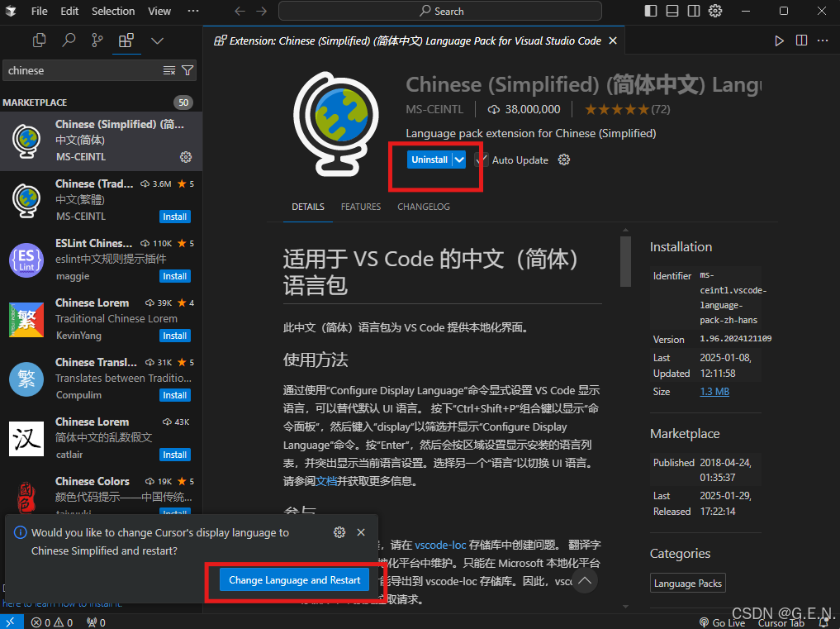The height and width of the screenshot is (629, 840).
Task: Toggle the secondary side bar layout icon
Action: (693, 11)
